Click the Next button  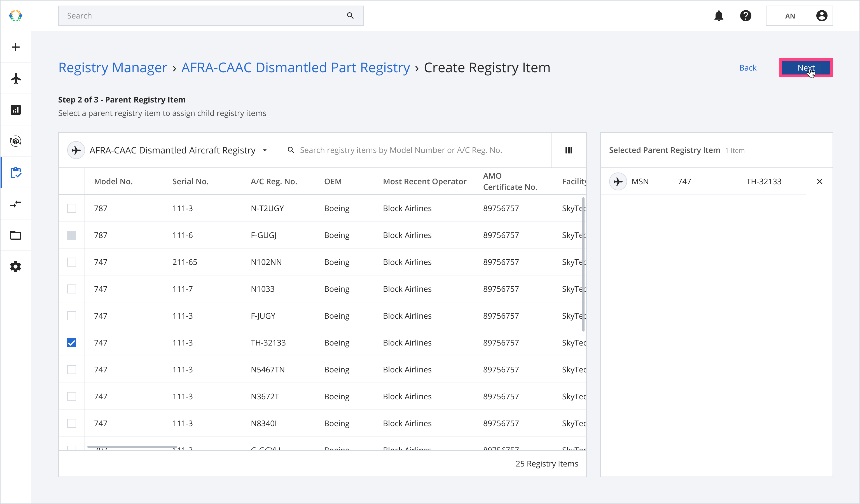pos(806,68)
